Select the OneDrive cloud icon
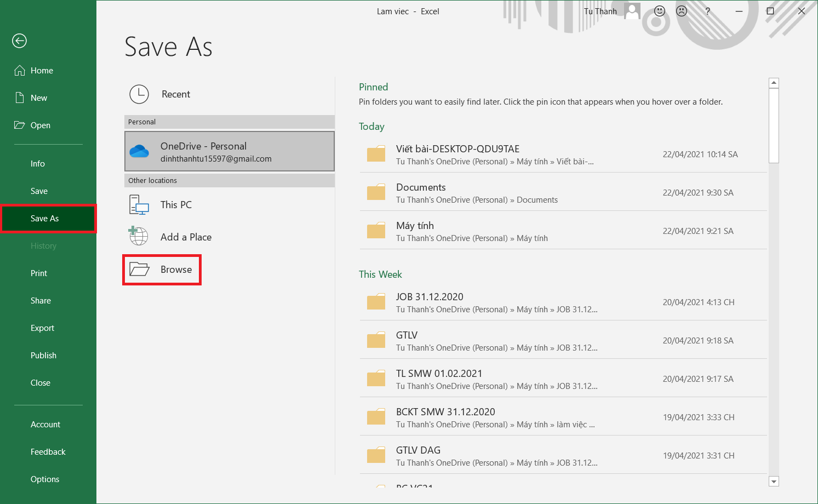This screenshot has height=504, width=818. coord(139,151)
